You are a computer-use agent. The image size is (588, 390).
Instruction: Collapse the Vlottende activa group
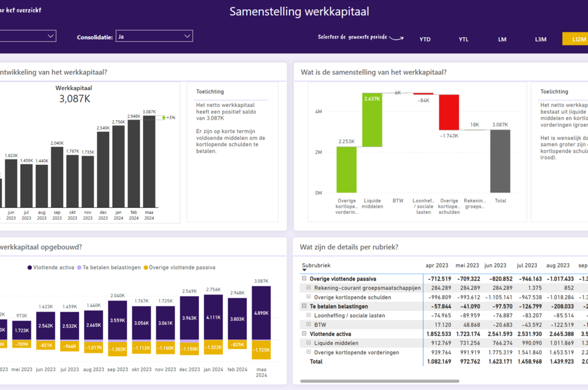(x=304, y=334)
